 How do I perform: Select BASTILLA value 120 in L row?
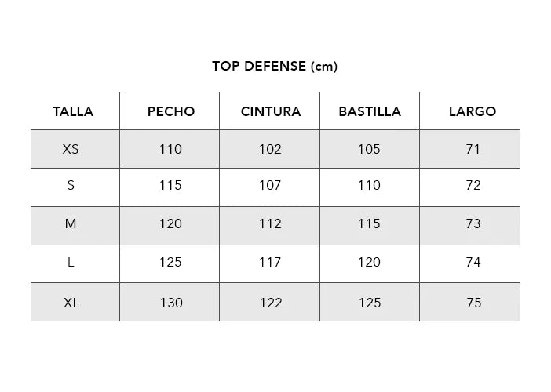369,263
